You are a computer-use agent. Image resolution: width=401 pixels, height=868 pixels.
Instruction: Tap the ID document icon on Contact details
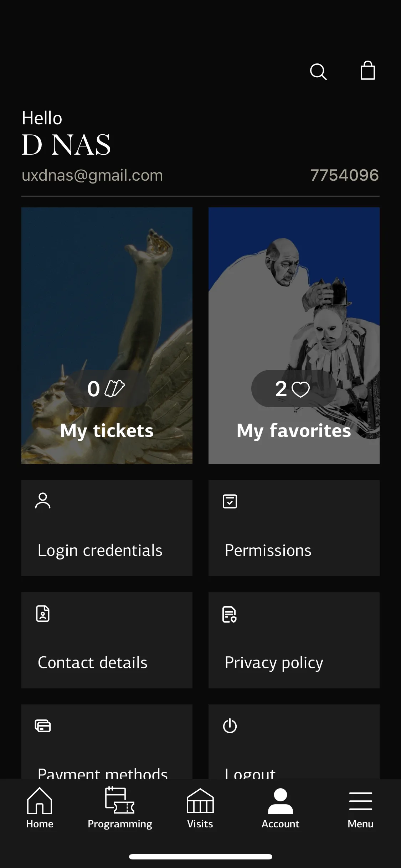tap(43, 614)
